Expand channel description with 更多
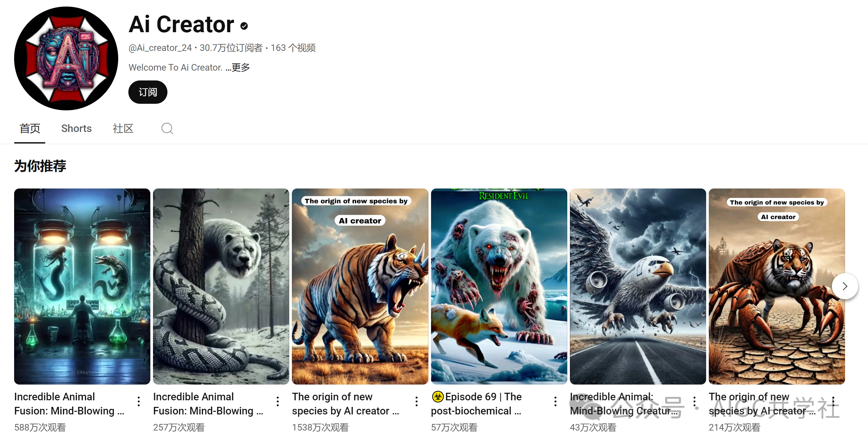 coord(241,67)
